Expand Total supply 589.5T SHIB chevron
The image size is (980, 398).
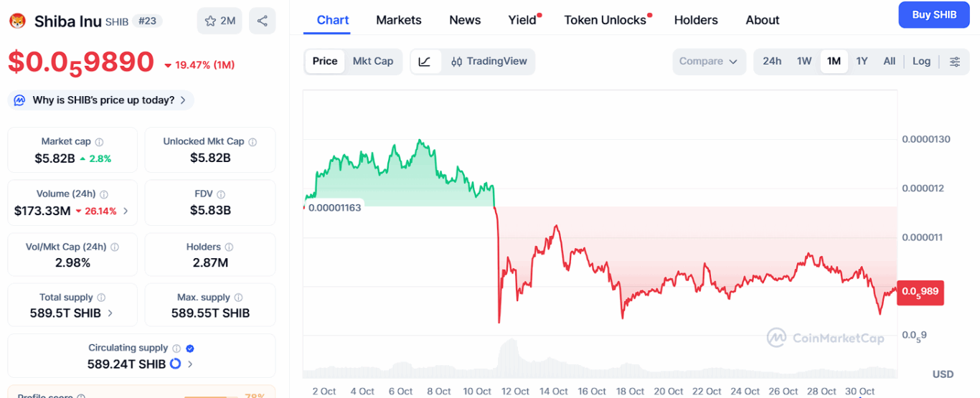click(x=110, y=313)
